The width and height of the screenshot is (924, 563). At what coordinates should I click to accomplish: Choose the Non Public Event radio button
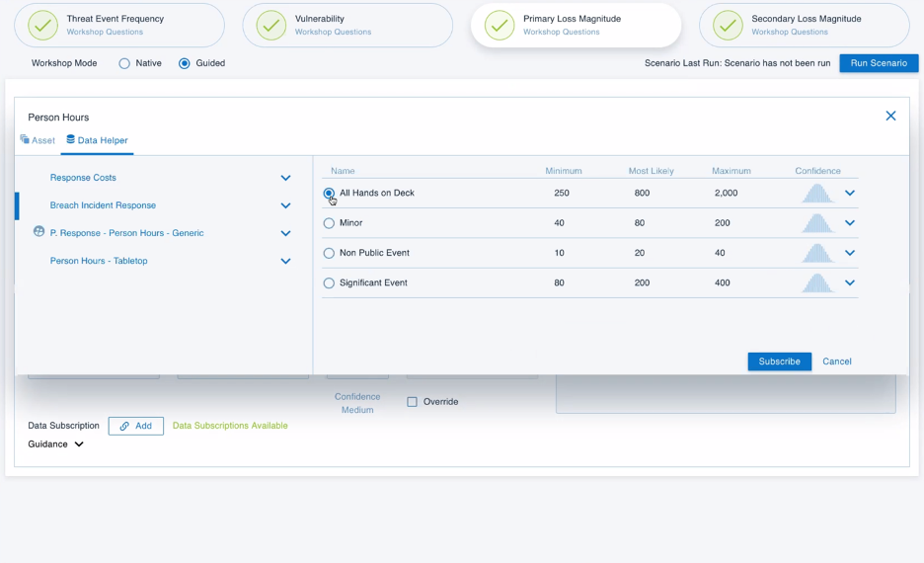click(x=329, y=253)
